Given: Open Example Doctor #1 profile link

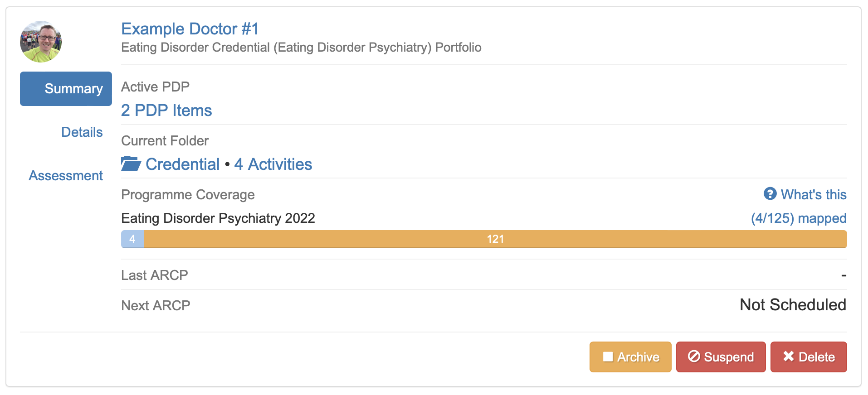Looking at the screenshot, I should click(x=190, y=29).
